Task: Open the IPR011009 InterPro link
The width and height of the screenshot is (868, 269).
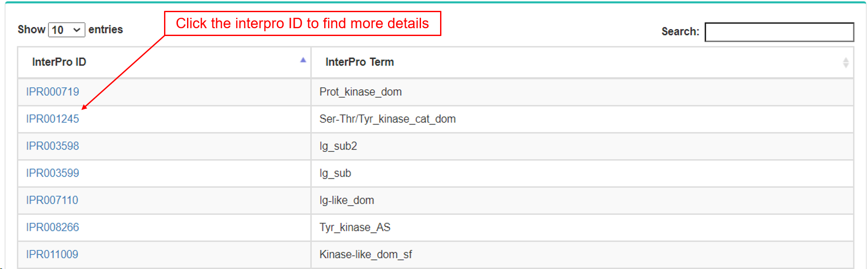Action: coord(52,254)
